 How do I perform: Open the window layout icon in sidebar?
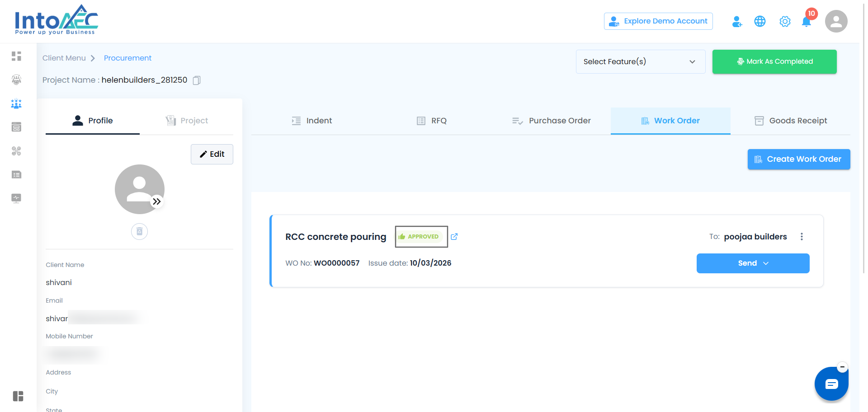pyautogui.click(x=17, y=127)
